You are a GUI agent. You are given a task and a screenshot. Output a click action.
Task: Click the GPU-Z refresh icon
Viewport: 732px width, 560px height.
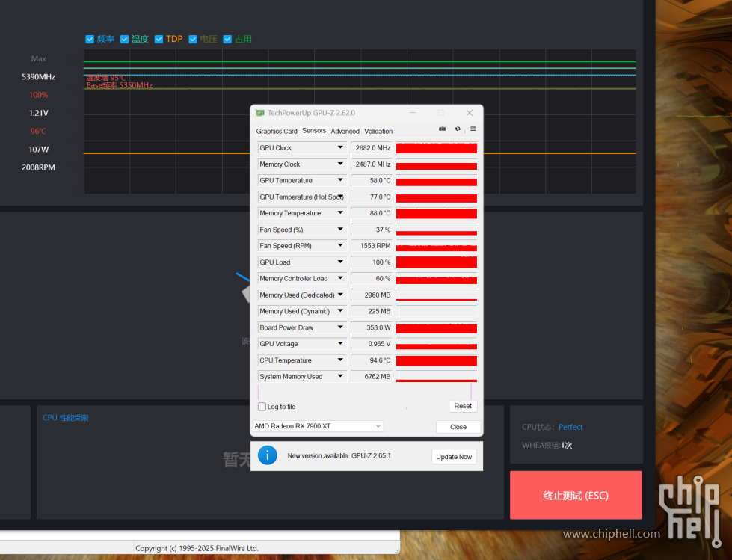tap(458, 129)
